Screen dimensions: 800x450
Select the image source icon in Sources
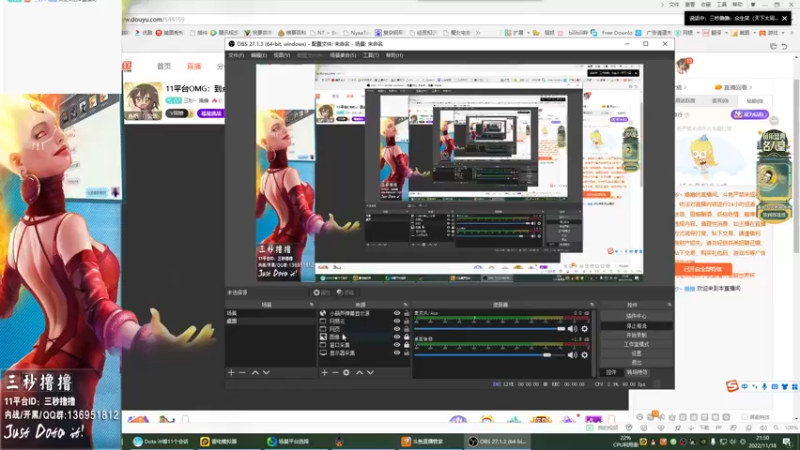323,337
